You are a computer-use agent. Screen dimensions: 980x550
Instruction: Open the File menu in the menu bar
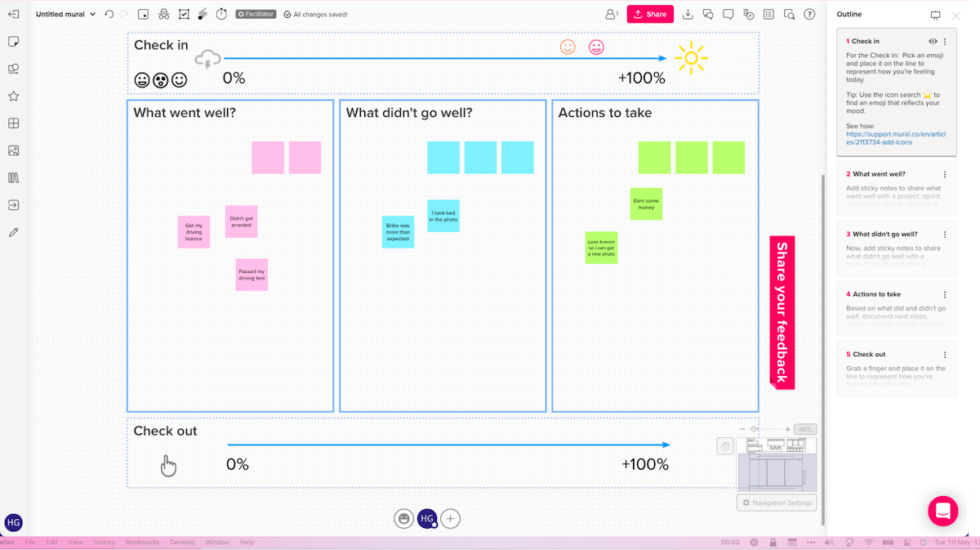[30, 542]
